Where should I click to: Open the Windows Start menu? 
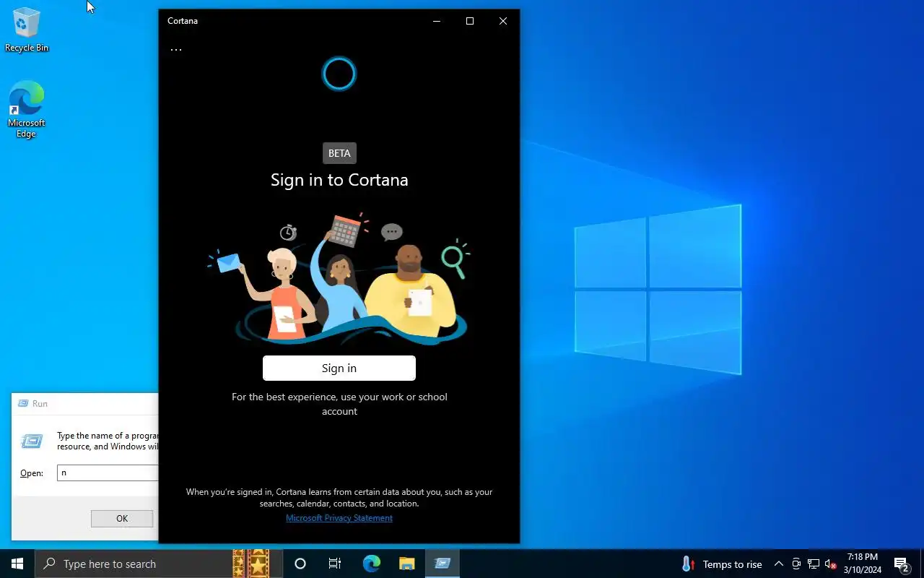(x=17, y=564)
